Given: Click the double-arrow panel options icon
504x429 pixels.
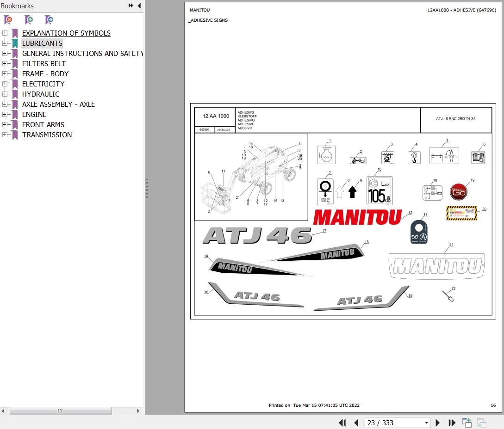Looking at the screenshot, I should click(x=131, y=6).
